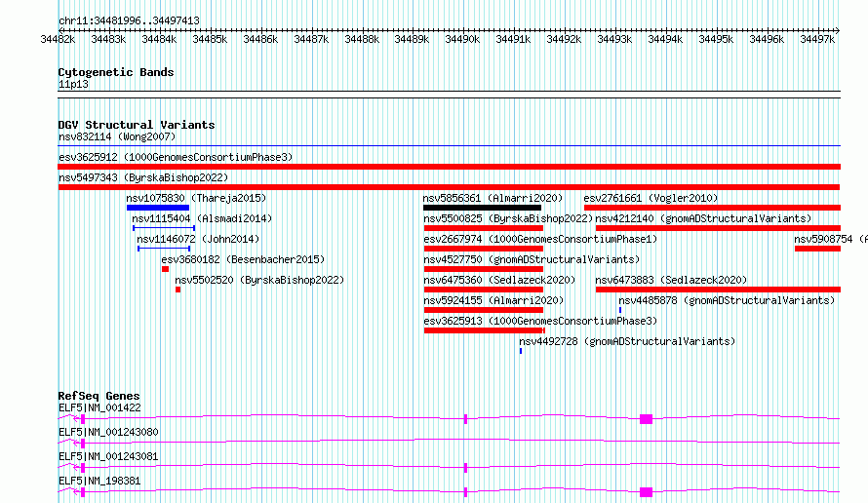Image resolution: width=868 pixels, height=503 pixels.
Task: Open the ELF5|NM_001243081 transcript label
Action: (108, 456)
